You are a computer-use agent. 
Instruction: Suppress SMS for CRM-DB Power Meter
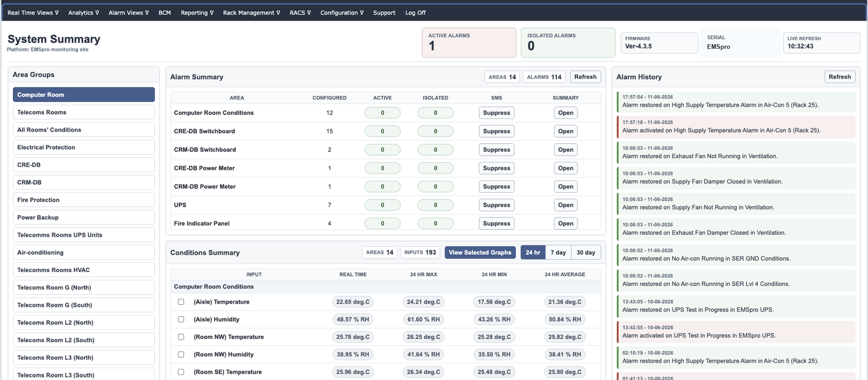(x=497, y=187)
